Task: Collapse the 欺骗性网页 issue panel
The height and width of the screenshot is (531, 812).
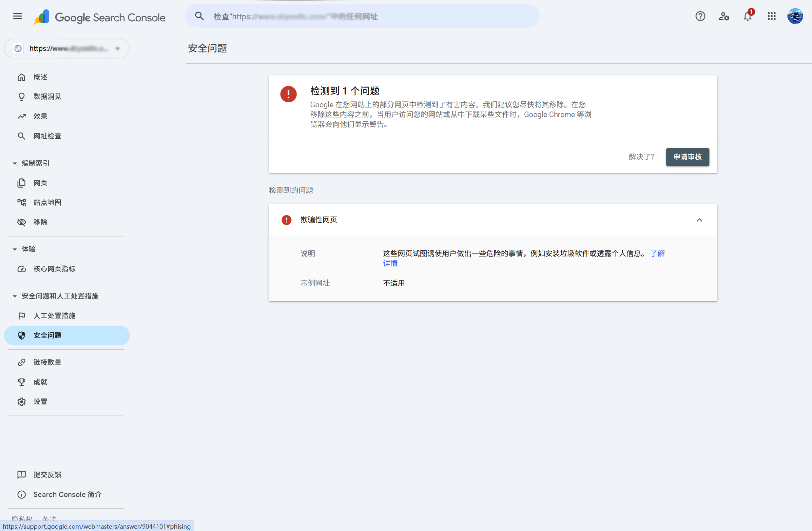Action: click(699, 220)
